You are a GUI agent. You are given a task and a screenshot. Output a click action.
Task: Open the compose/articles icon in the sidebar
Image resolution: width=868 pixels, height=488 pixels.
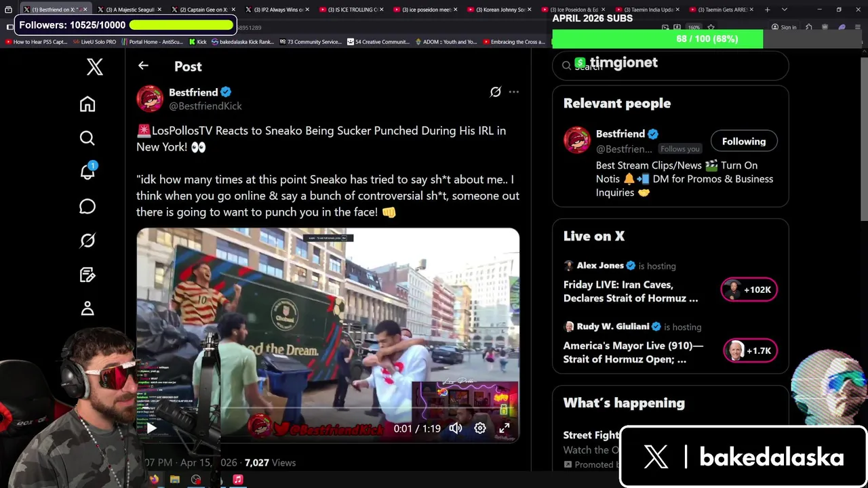coord(87,274)
